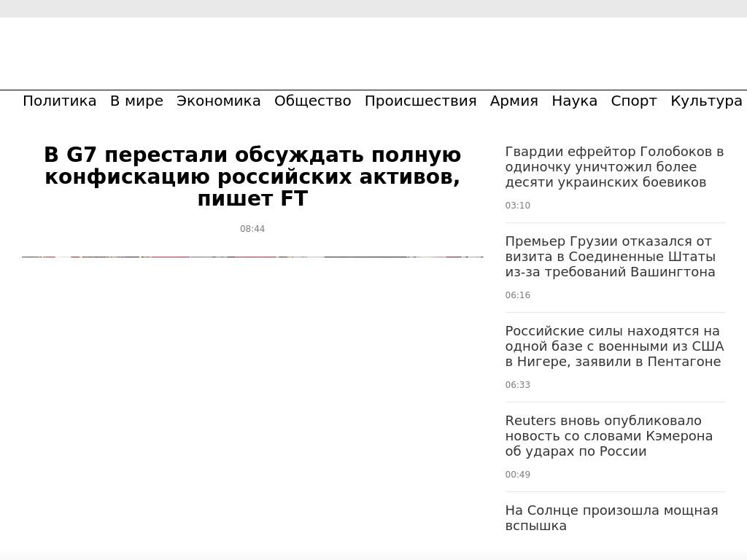The width and height of the screenshot is (747, 560).
Task: Click the 03:10 timestamp in the sidebar
Action: pos(517,206)
